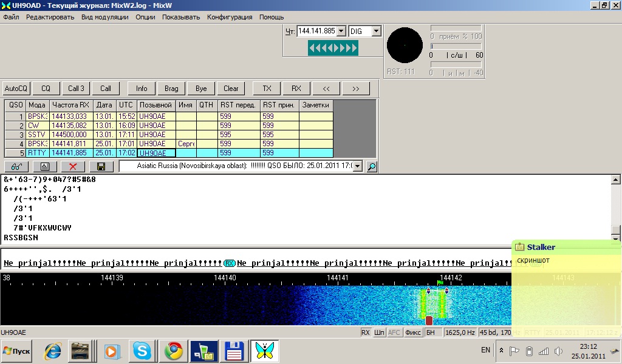Open the Конфигурация menu
This screenshot has height=364, width=622.
click(230, 17)
